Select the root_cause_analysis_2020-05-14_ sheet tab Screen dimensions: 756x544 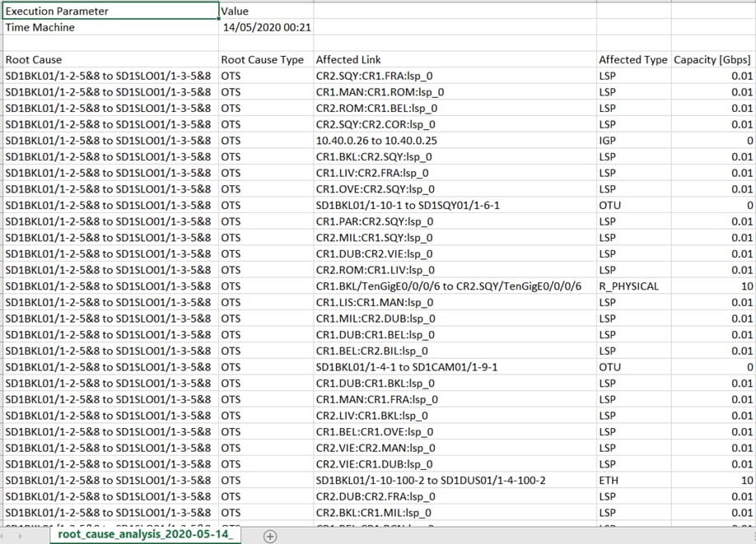144,535
